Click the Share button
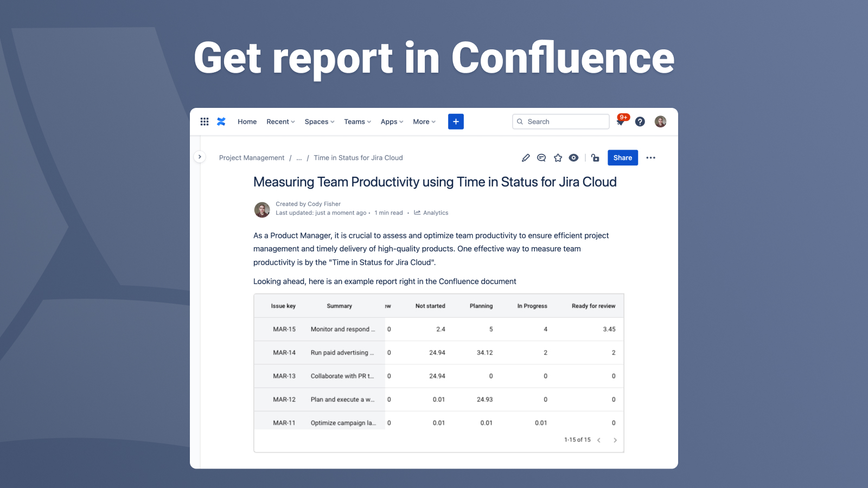This screenshot has height=488, width=868. [622, 158]
